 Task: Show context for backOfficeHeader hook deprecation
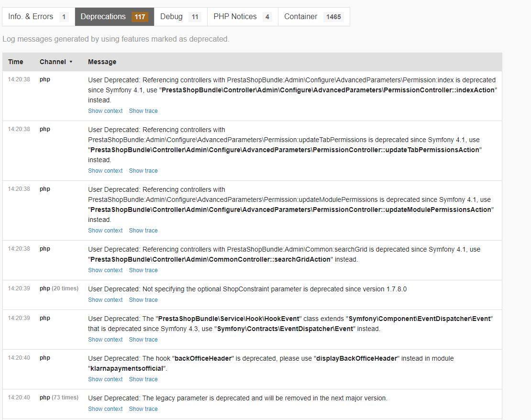pos(105,379)
